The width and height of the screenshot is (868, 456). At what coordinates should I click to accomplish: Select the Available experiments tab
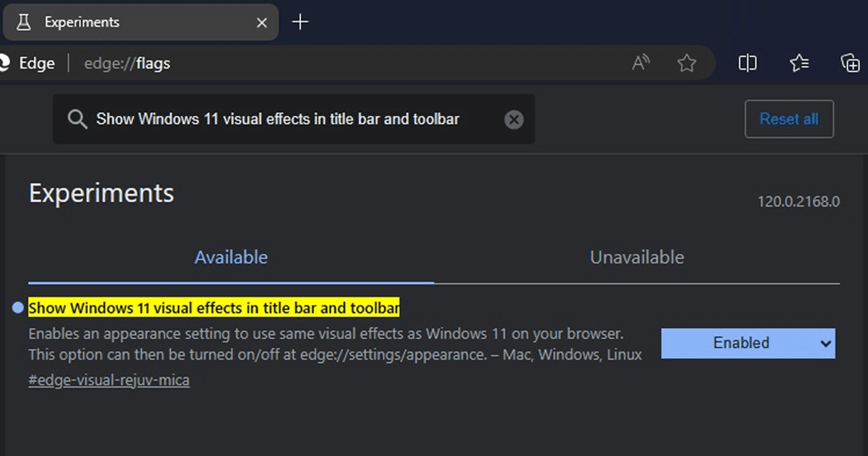(231, 257)
